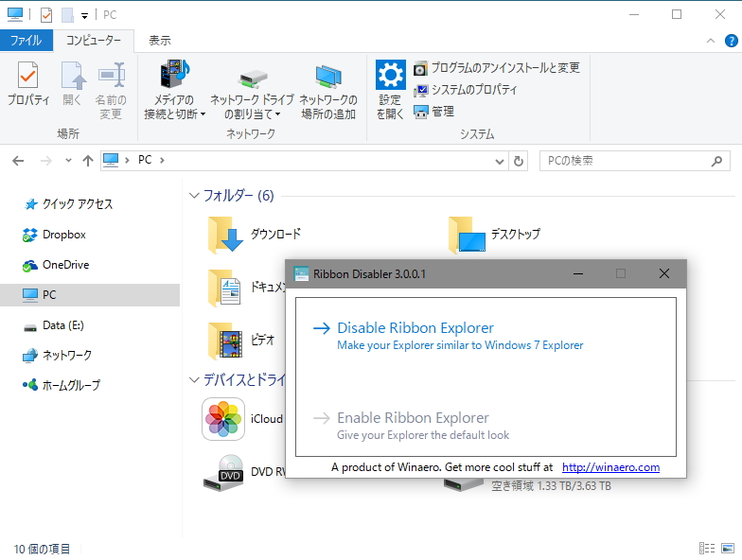Click 管理 (Manage) in ribbon
The width and height of the screenshot is (742, 560).
pyautogui.click(x=433, y=112)
